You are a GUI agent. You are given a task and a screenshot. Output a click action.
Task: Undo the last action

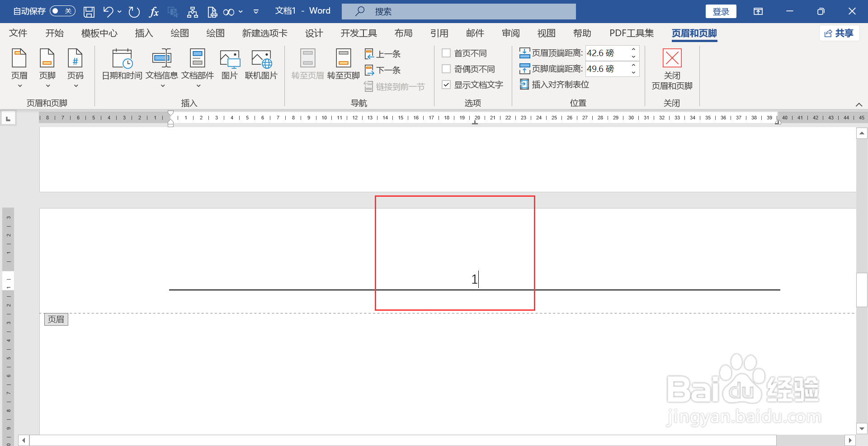pos(108,12)
